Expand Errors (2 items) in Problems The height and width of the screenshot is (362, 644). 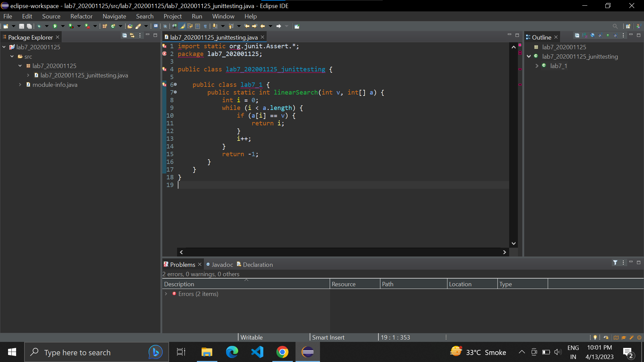click(166, 294)
